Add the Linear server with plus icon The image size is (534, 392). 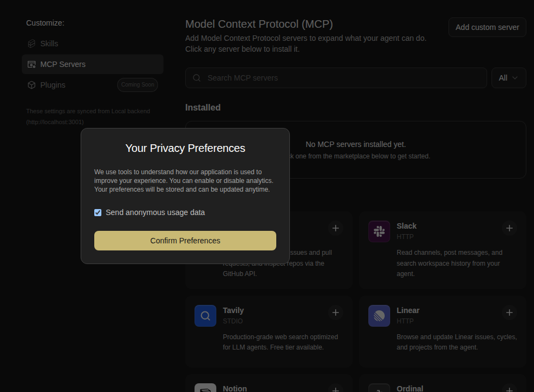pos(509,313)
